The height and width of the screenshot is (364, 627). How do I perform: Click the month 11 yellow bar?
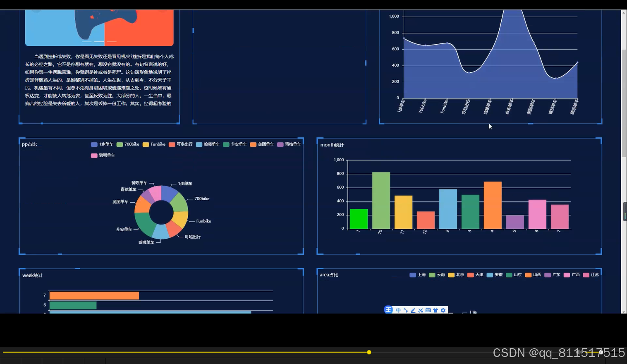pyautogui.click(x=403, y=212)
